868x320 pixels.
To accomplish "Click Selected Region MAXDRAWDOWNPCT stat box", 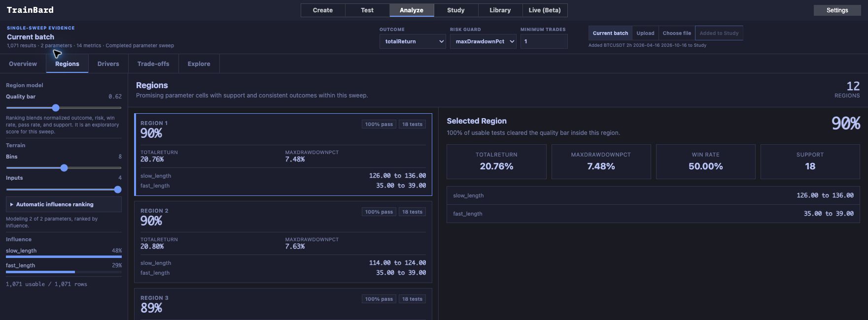I will [601, 161].
